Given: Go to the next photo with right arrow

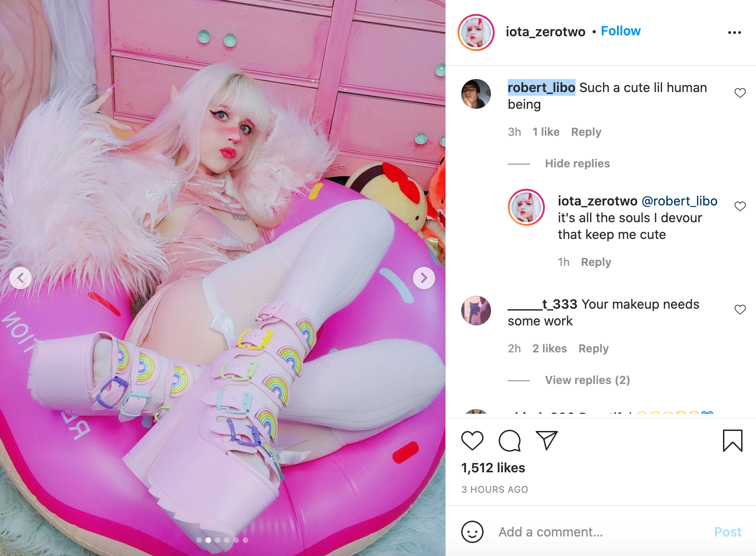Looking at the screenshot, I should point(424,278).
